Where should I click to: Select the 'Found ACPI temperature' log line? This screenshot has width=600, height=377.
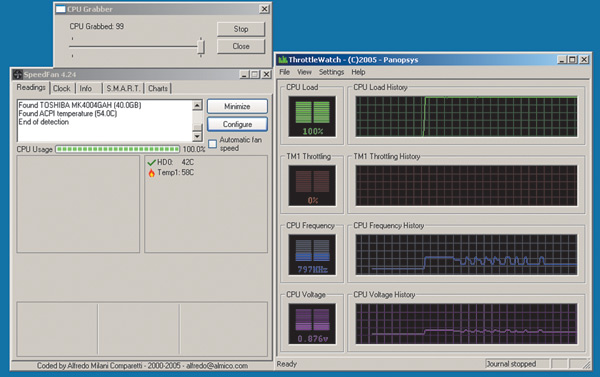tap(68, 114)
